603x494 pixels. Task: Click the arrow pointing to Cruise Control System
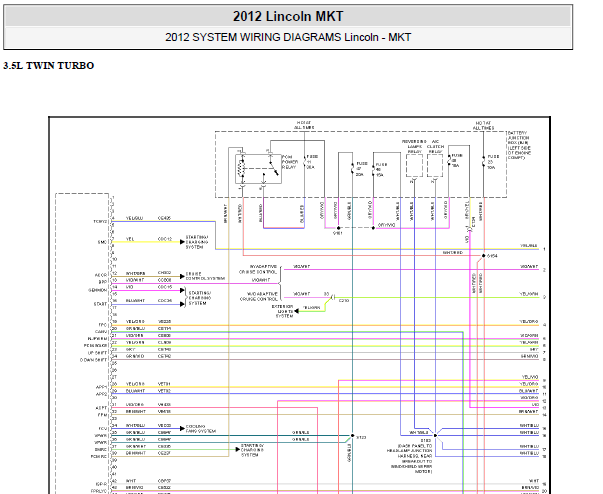tap(183, 276)
